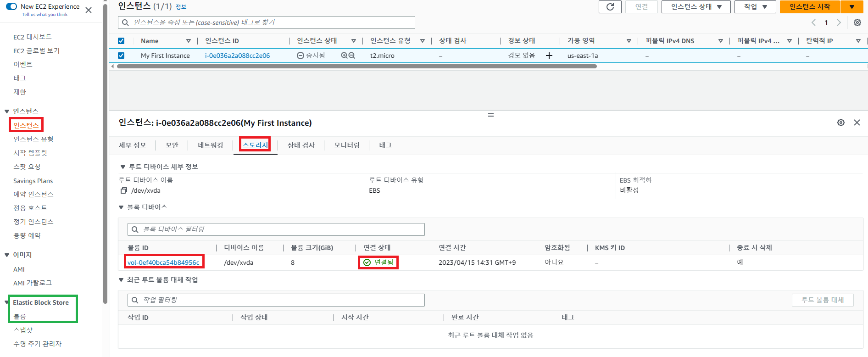
Task: Select 인스턴스 in the sidebar
Action: click(x=26, y=125)
